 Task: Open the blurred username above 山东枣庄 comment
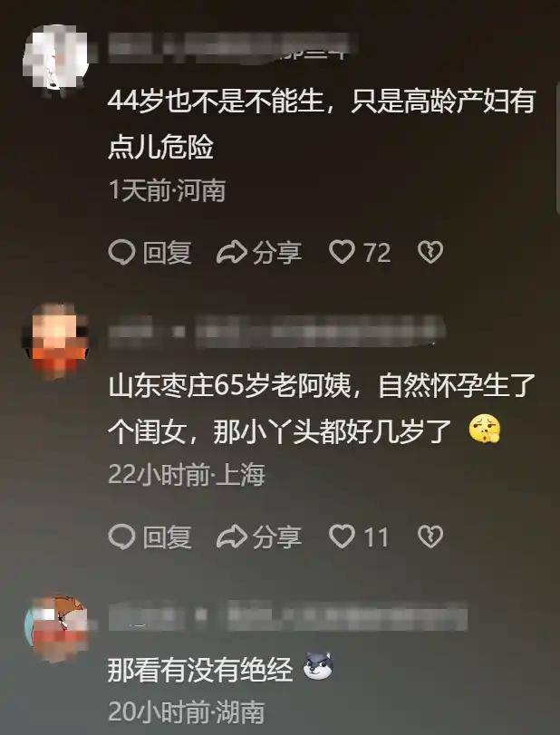pyautogui.click(x=276, y=332)
